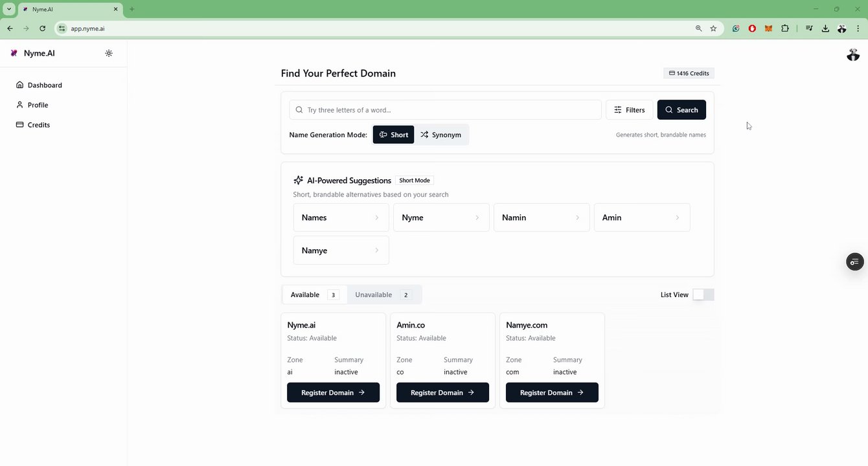Switch to the Available tab

pos(314,294)
